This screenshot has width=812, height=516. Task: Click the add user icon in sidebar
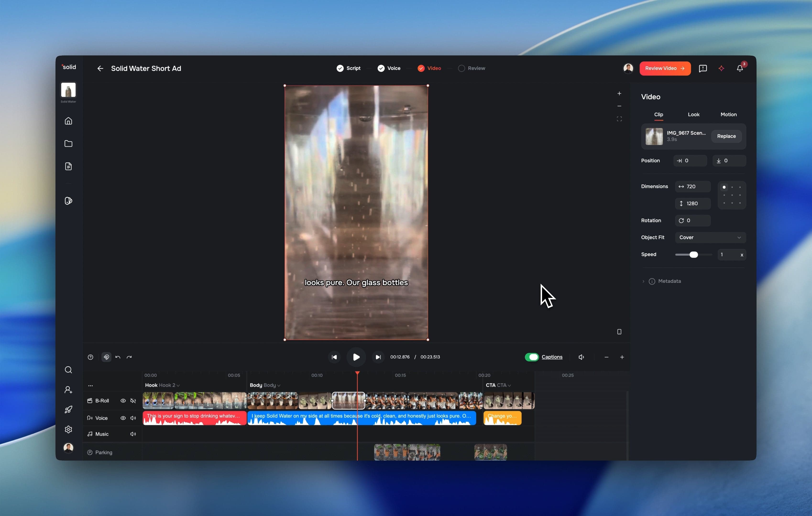click(x=68, y=390)
